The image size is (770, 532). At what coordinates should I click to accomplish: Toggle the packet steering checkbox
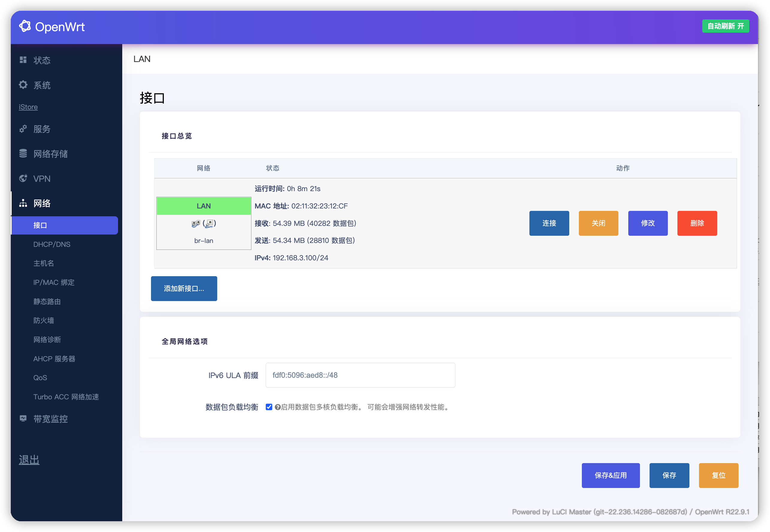click(269, 407)
